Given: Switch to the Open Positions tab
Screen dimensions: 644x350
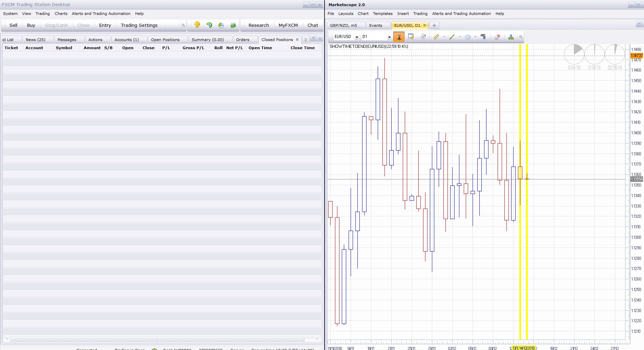Looking at the screenshot, I should pos(165,40).
